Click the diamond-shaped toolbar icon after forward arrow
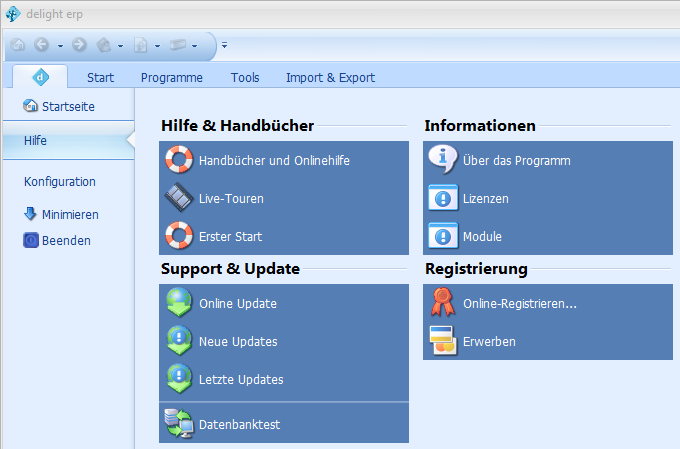 tap(104, 45)
